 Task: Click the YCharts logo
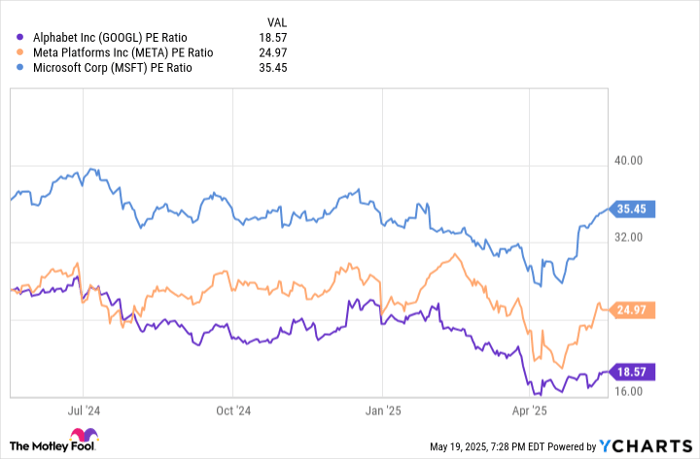640,445
